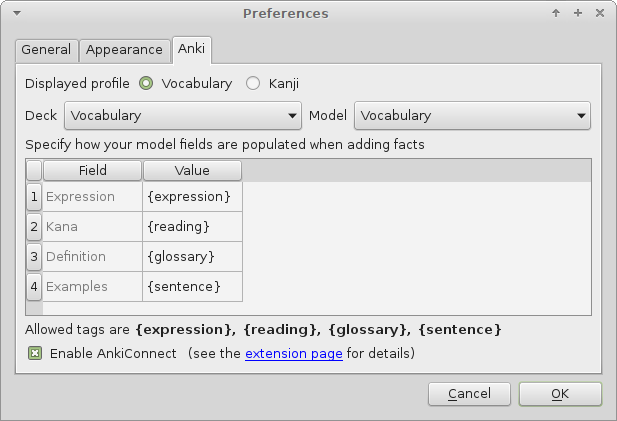The image size is (617, 421).
Task: Click the title bar shade up-arrow icon
Action: (555, 14)
